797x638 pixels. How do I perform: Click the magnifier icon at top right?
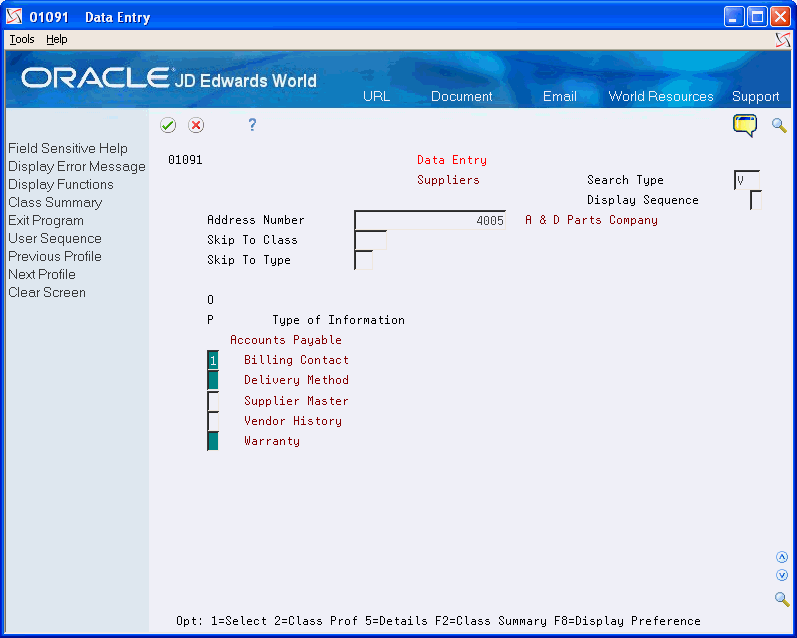pos(779,125)
